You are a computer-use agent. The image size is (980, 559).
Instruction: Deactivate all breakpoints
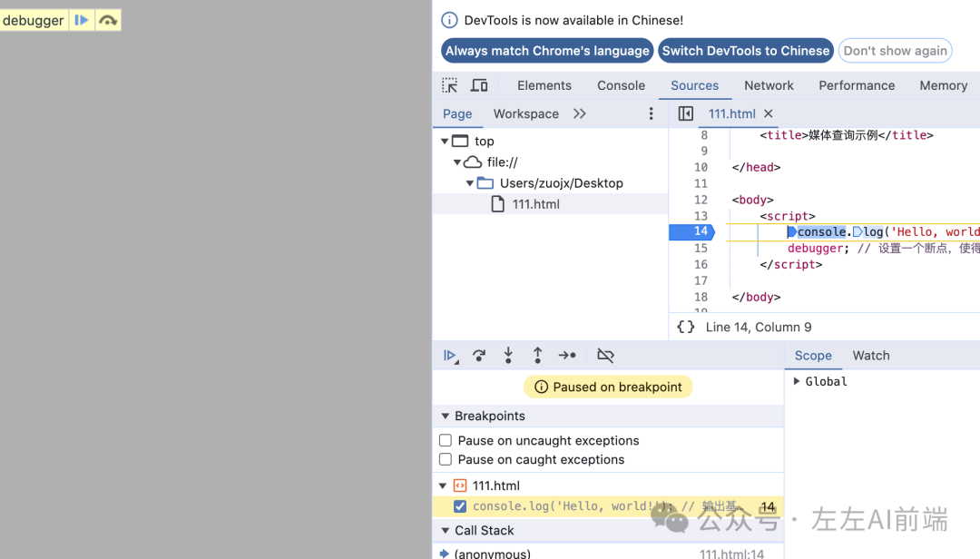coord(605,356)
